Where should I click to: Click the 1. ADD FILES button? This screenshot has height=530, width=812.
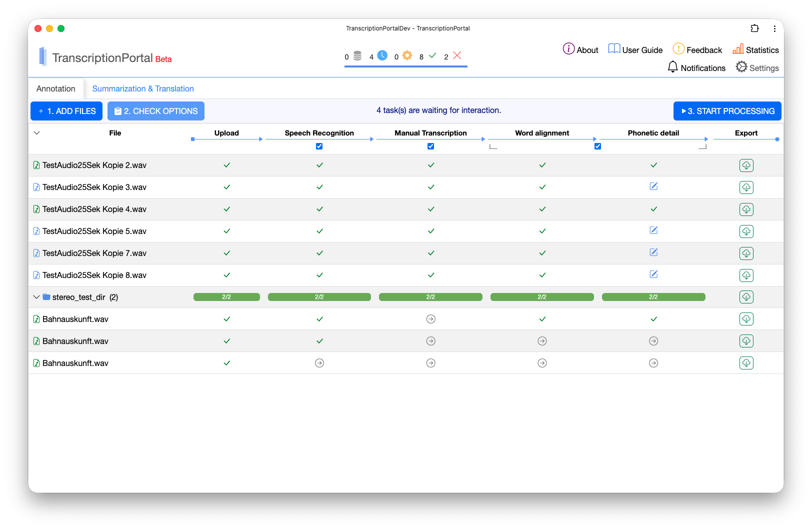pyautogui.click(x=66, y=111)
